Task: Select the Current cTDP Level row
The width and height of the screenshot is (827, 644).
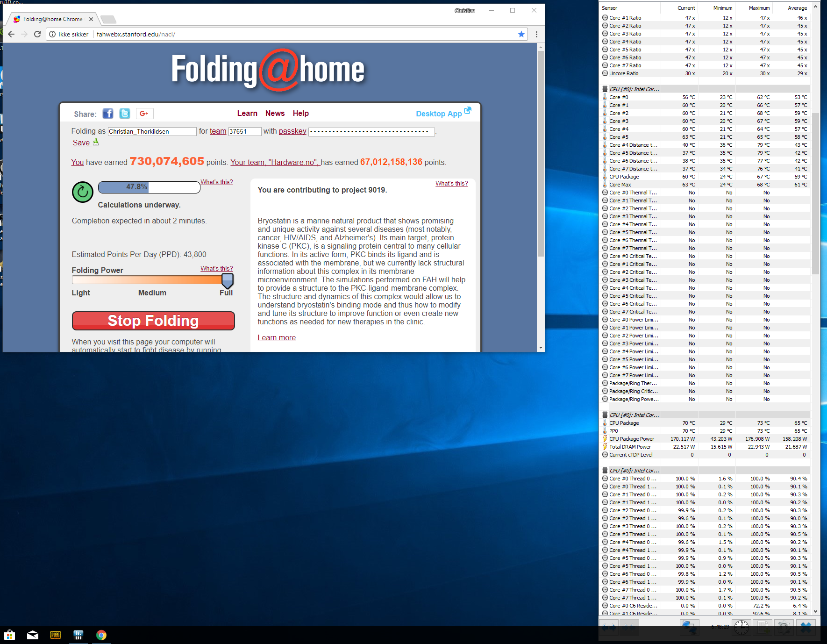Action: [x=706, y=455]
